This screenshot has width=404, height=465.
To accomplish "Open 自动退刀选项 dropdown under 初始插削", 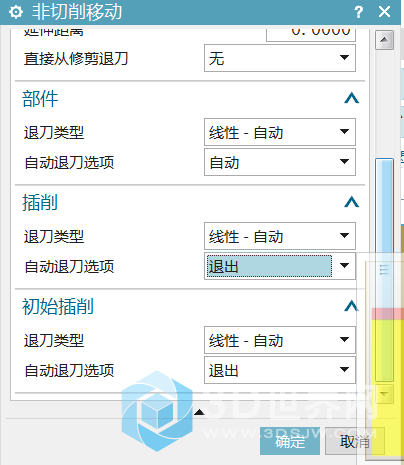I will (280, 370).
